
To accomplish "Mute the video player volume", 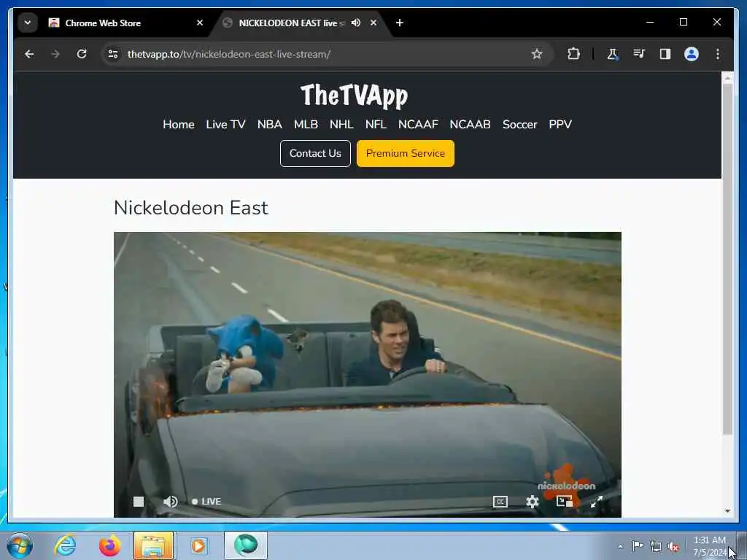I will point(170,502).
